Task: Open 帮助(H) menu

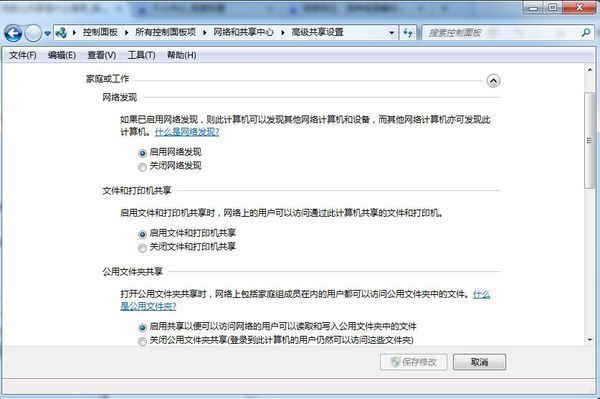Action: point(182,55)
